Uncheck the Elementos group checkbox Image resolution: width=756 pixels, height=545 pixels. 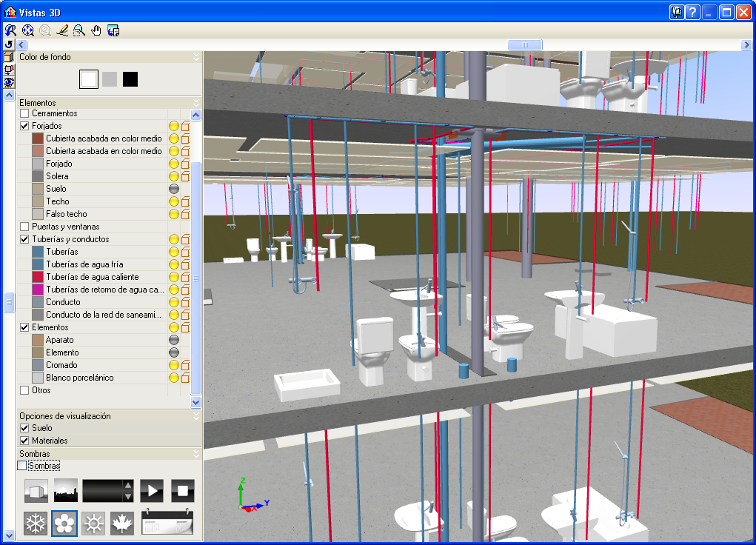coord(24,327)
